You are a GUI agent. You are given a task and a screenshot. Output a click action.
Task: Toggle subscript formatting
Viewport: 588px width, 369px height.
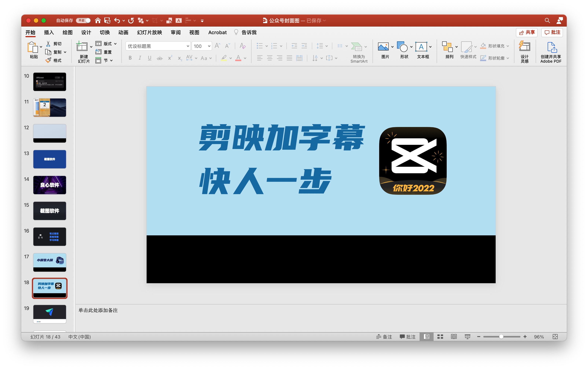(x=180, y=58)
